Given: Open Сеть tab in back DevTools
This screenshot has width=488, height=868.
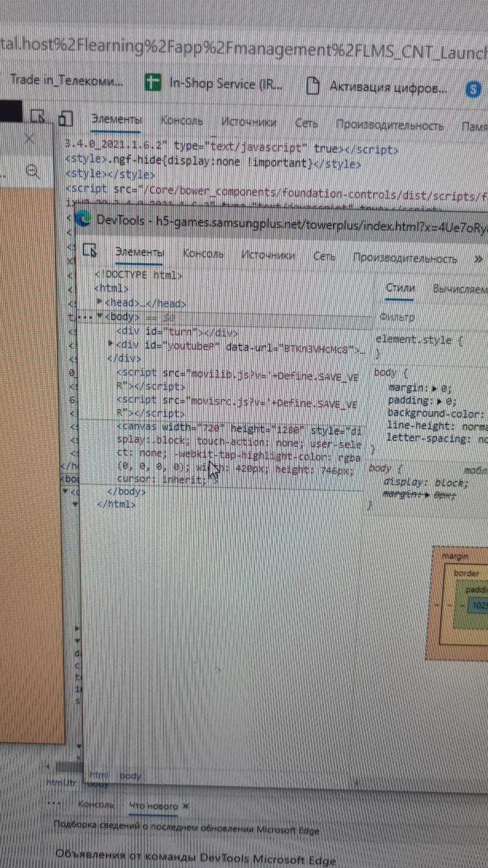Looking at the screenshot, I should click(306, 123).
